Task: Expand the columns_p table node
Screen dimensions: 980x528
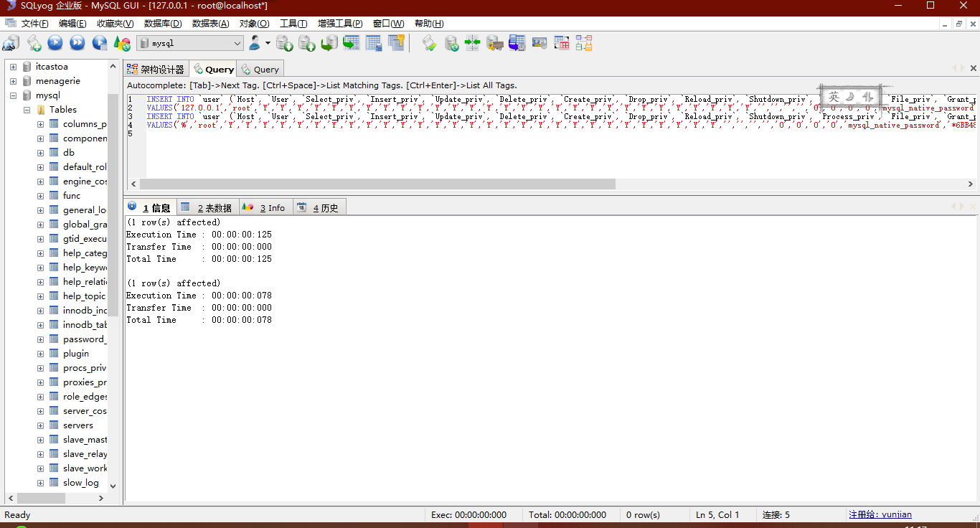Action: (40, 124)
